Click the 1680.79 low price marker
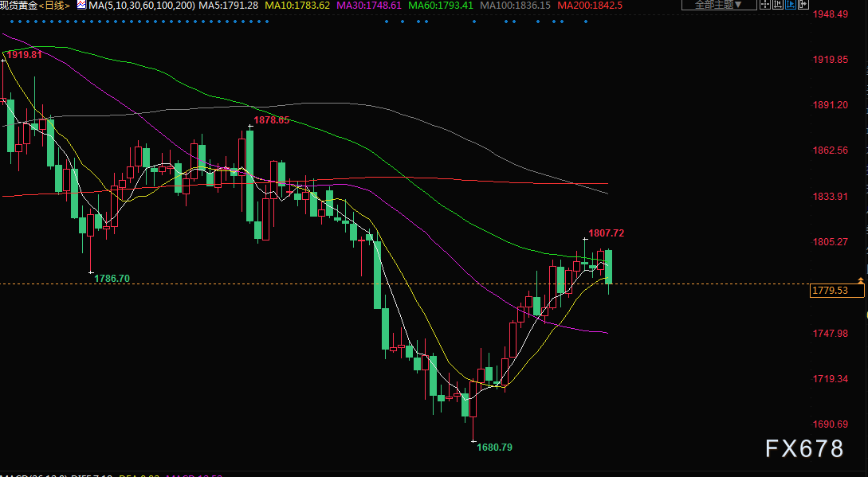Viewport: 868px width, 477px height. pos(494,448)
